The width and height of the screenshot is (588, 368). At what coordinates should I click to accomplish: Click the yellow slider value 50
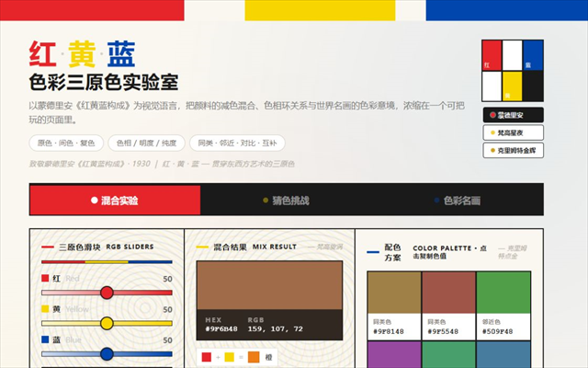point(167,310)
